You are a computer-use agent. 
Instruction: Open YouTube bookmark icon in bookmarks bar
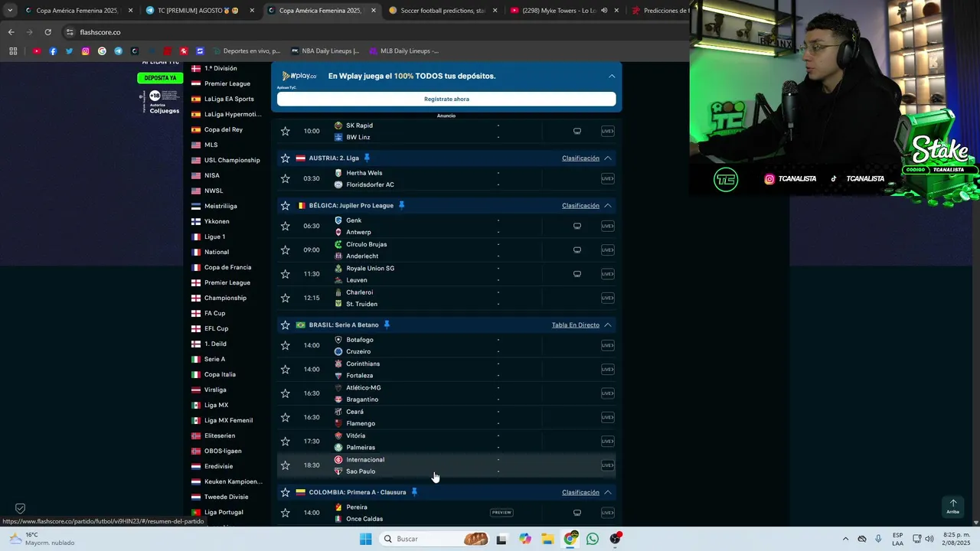click(37, 51)
